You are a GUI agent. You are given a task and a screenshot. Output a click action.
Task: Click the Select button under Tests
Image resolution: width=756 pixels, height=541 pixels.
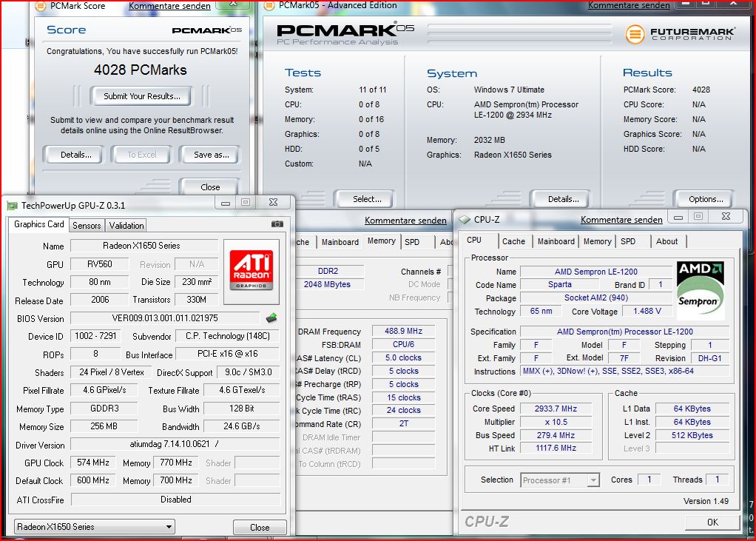[366, 199]
